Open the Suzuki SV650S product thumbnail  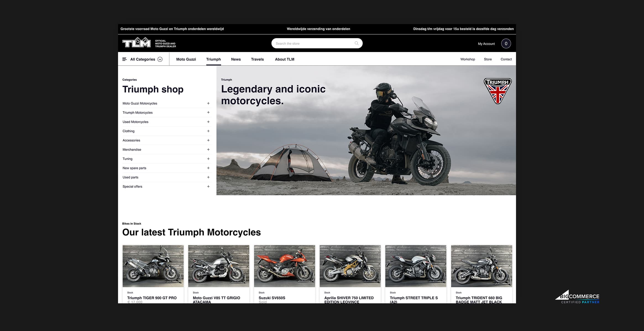[284, 266]
